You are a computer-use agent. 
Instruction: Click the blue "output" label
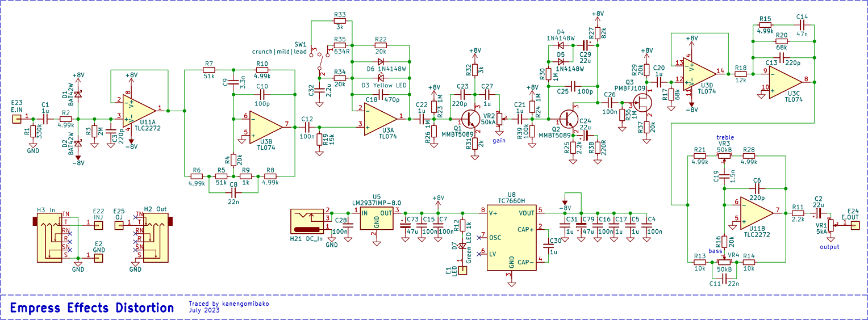829,247
